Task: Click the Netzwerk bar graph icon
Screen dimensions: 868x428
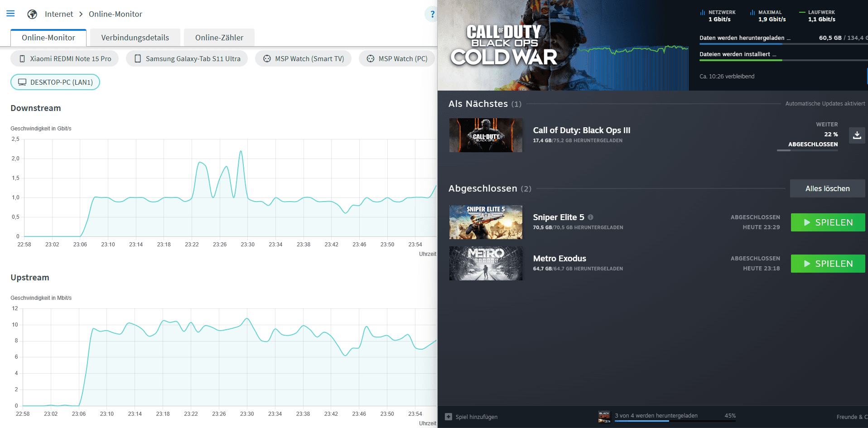Action: coord(703,13)
